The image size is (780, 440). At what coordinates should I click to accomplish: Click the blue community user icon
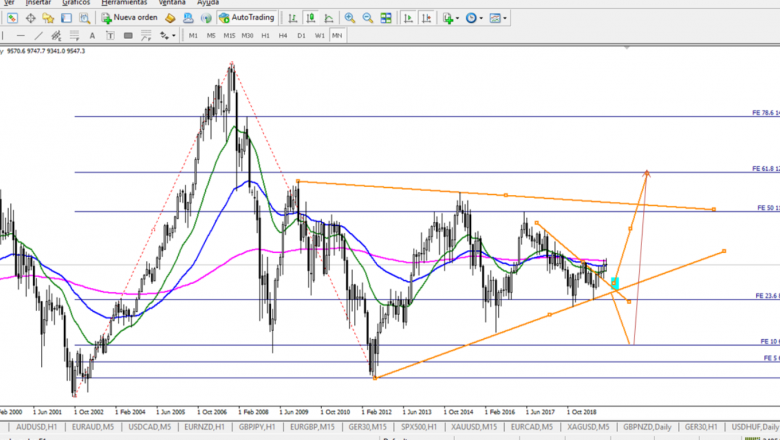(188, 18)
